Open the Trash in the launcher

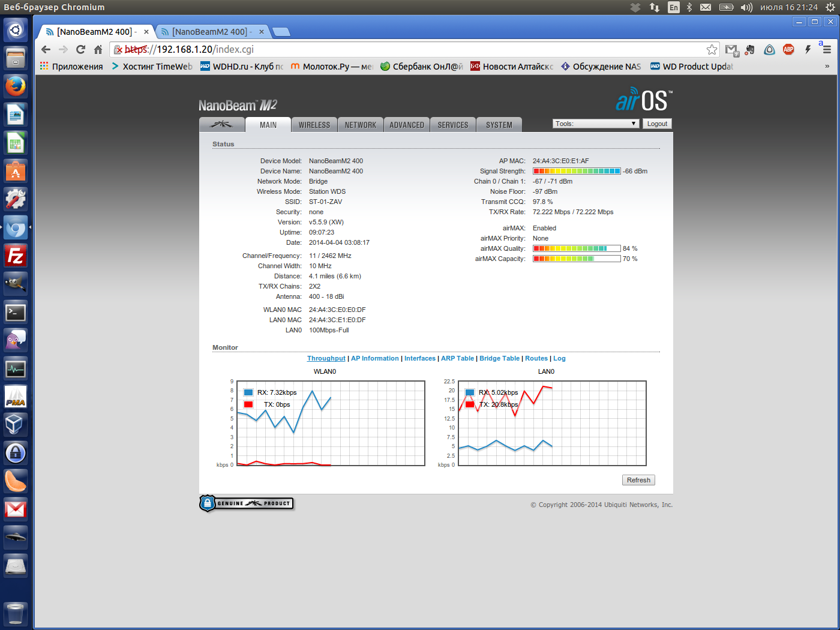(x=16, y=614)
